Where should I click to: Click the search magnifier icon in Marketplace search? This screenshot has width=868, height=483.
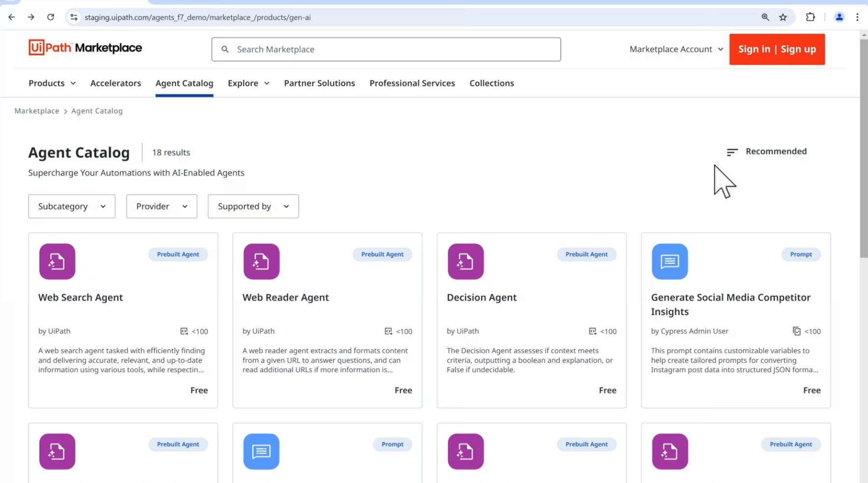225,49
